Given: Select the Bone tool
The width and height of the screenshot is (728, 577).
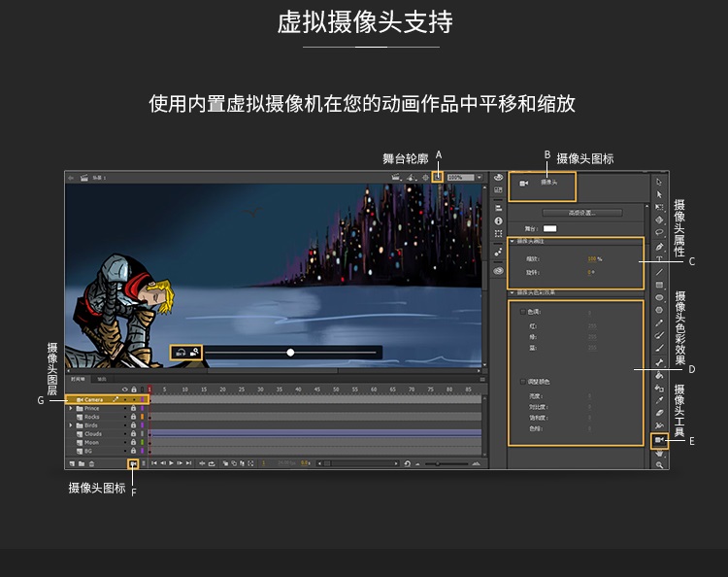Looking at the screenshot, I should (659, 362).
